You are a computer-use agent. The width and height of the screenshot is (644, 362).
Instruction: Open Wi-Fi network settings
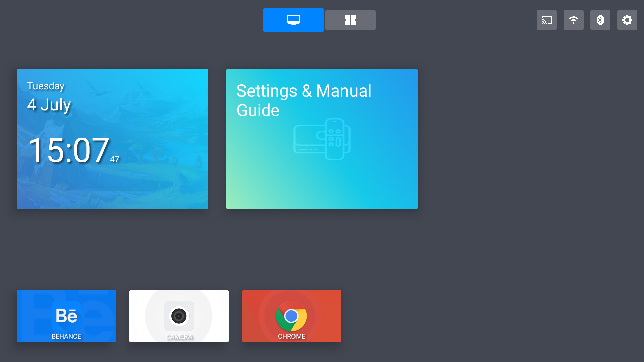click(573, 20)
